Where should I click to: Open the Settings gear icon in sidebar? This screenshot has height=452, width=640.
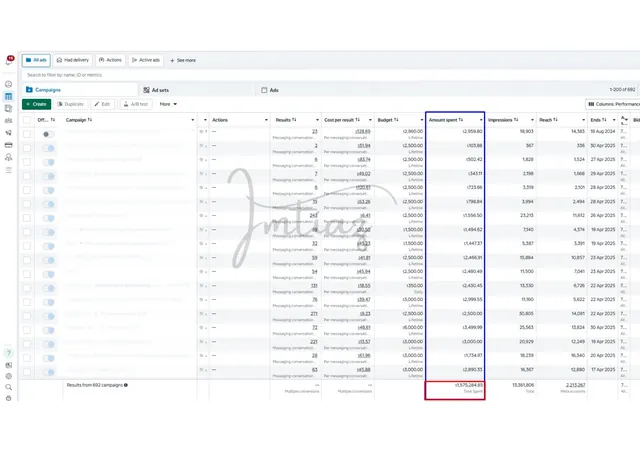[x=9, y=376]
